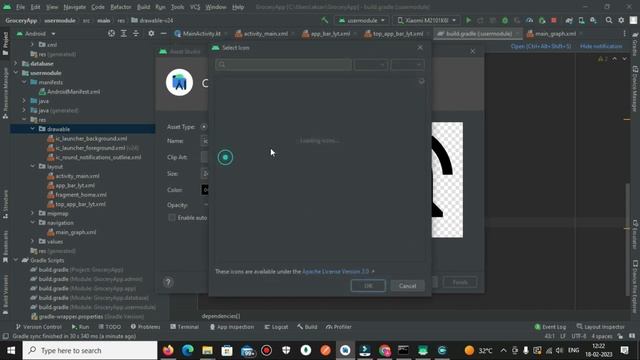Open IDE settings gear in top toolbar
Screen dimensions: 640x360
(x=621, y=20)
